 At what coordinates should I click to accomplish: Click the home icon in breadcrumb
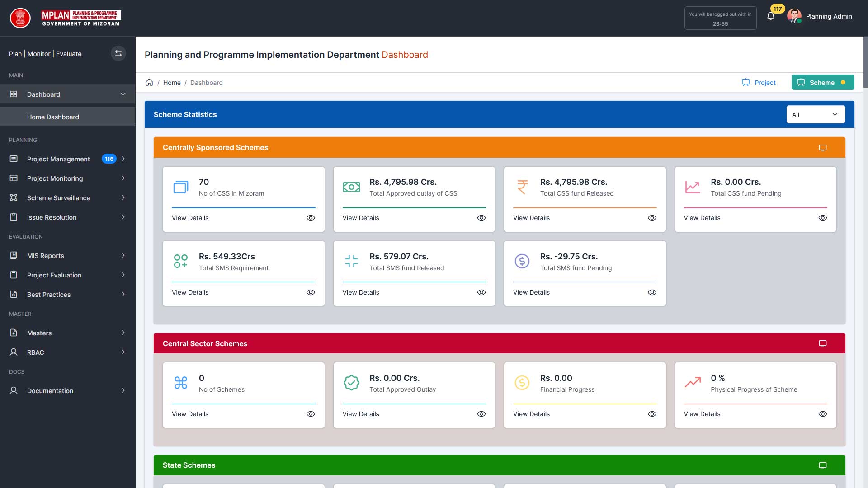[149, 82]
